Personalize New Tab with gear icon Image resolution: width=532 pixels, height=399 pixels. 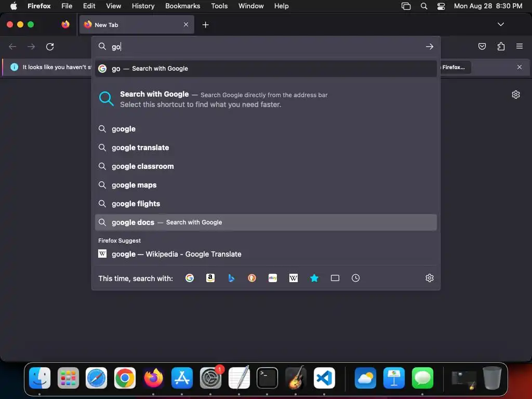click(516, 95)
